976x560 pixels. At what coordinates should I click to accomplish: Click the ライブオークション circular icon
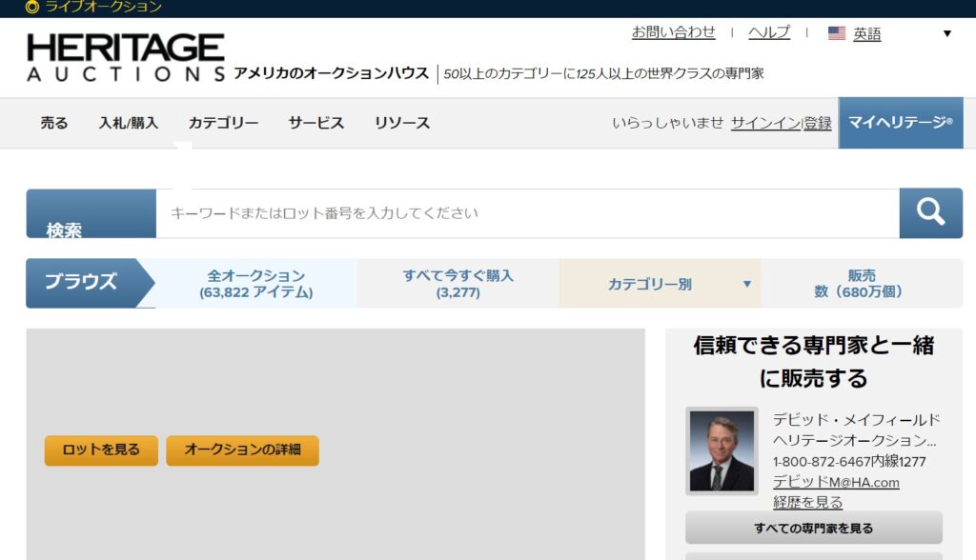(31, 7)
